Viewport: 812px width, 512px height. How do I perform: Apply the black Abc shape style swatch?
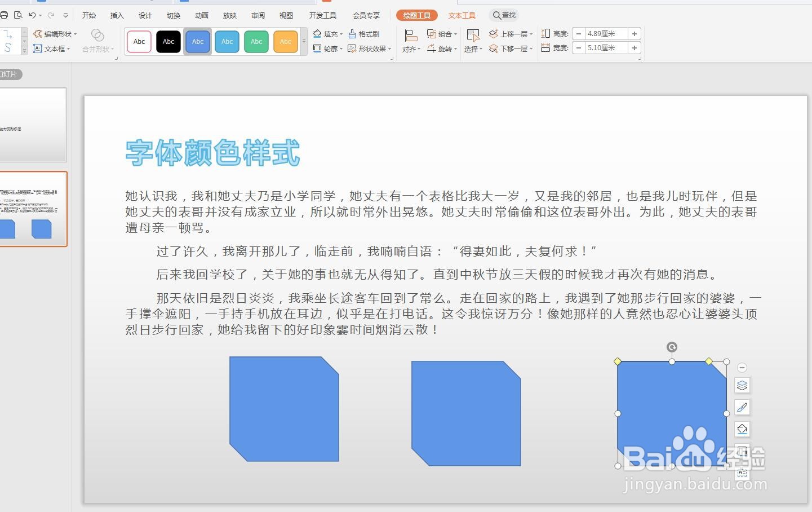[168, 41]
